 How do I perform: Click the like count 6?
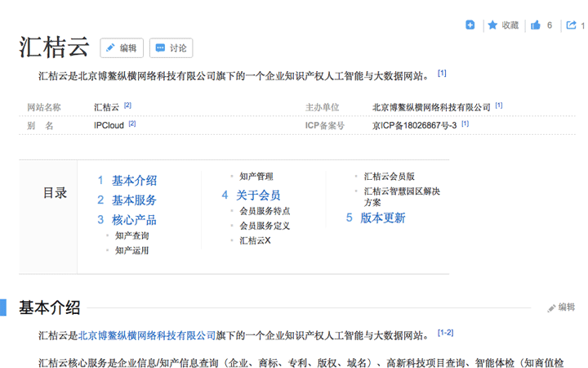click(550, 25)
